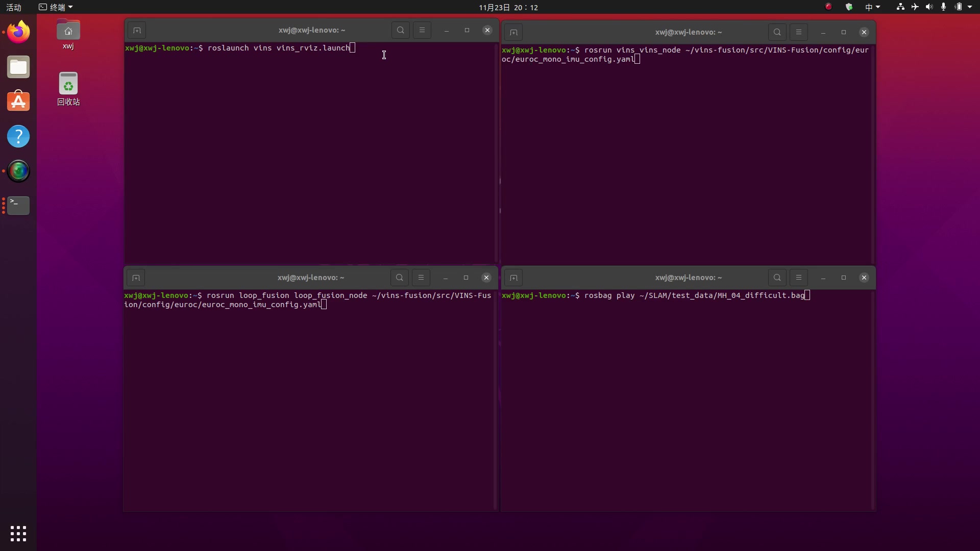Open Files manager from the dock
This screenshot has width=980, height=551.
pyautogui.click(x=18, y=67)
